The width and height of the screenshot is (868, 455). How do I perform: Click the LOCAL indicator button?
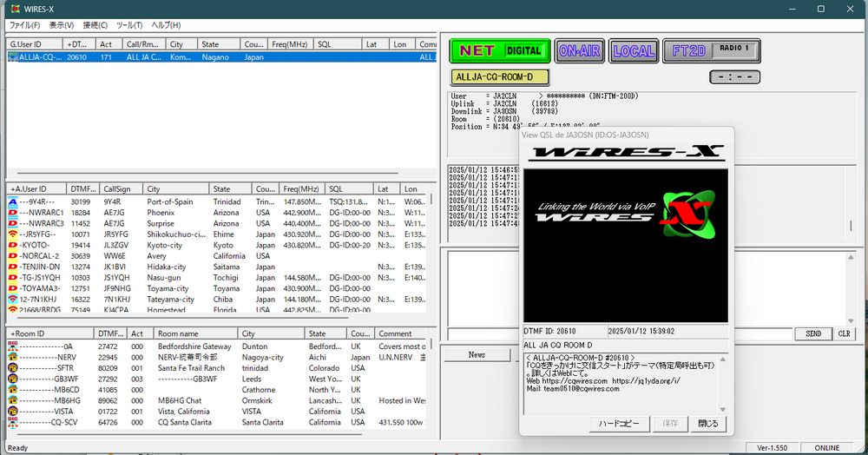[x=634, y=50]
